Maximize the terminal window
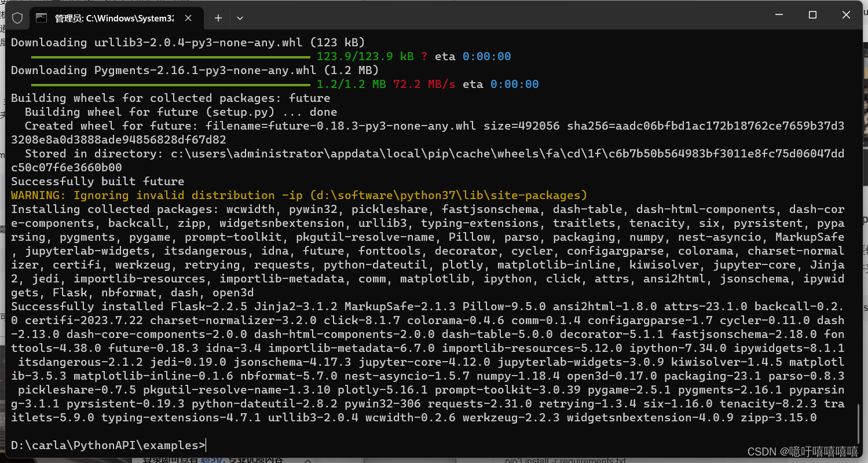Screen dimensions: 868x463 pos(812,15)
